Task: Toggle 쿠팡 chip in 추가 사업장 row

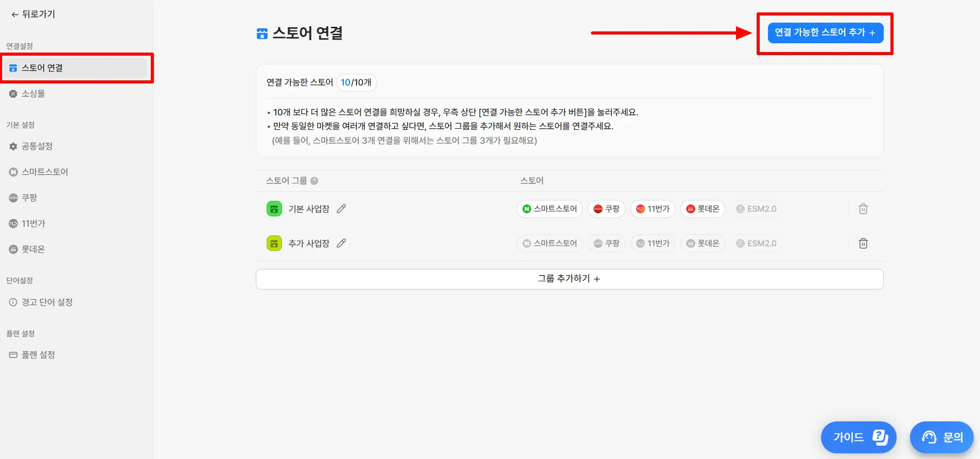Action: click(606, 243)
